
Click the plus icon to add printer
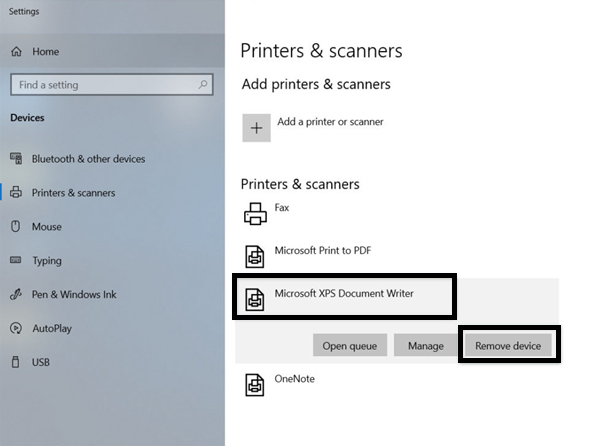pyautogui.click(x=256, y=128)
